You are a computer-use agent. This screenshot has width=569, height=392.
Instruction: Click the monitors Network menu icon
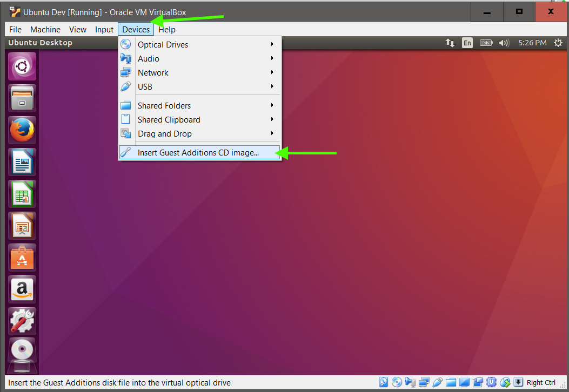[x=125, y=72]
